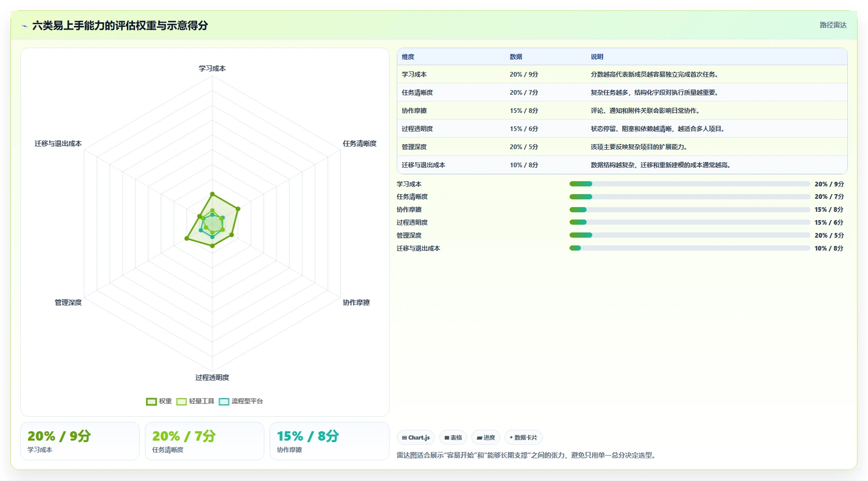The image size is (868, 481).
Task: Click the 数据卡片 chip
Action: click(x=523, y=438)
